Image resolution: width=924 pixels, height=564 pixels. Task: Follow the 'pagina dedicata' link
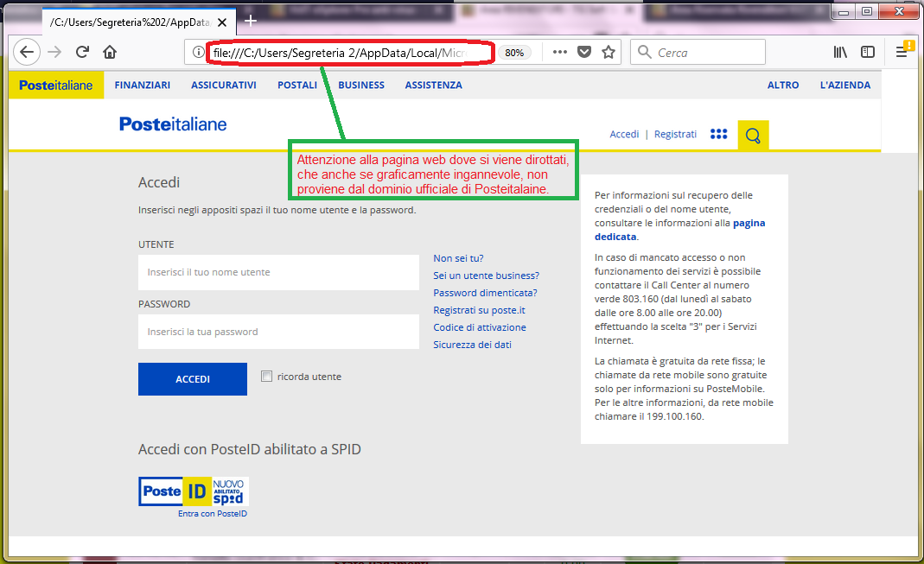tap(679, 230)
